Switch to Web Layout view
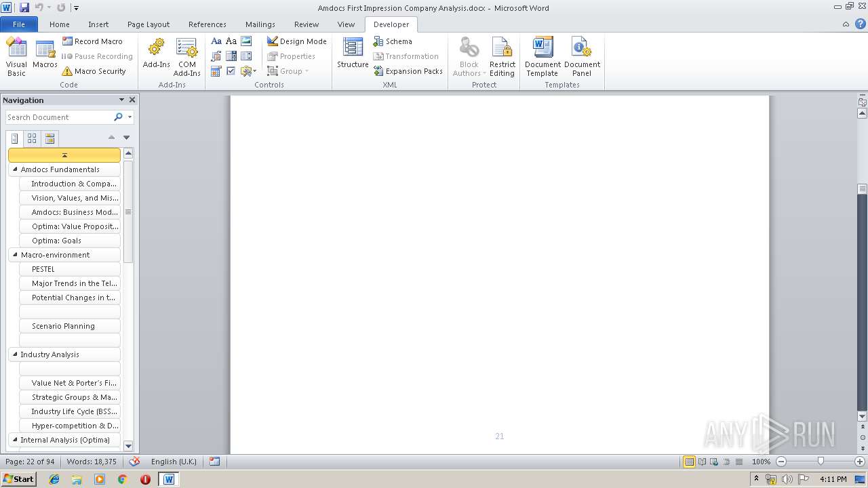The height and width of the screenshot is (488, 868). pos(714,462)
